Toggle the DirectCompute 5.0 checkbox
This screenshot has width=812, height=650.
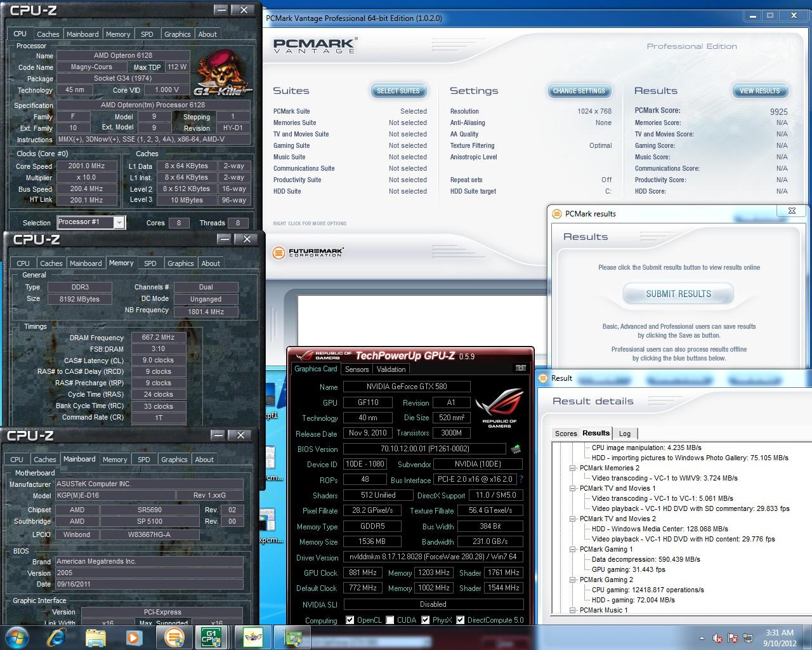[461, 620]
